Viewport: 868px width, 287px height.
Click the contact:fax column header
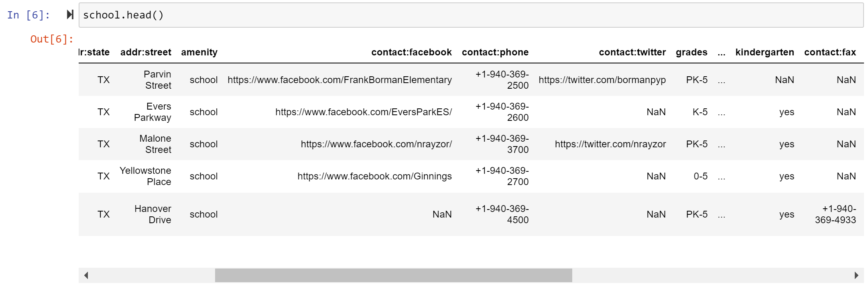point(830,52)
